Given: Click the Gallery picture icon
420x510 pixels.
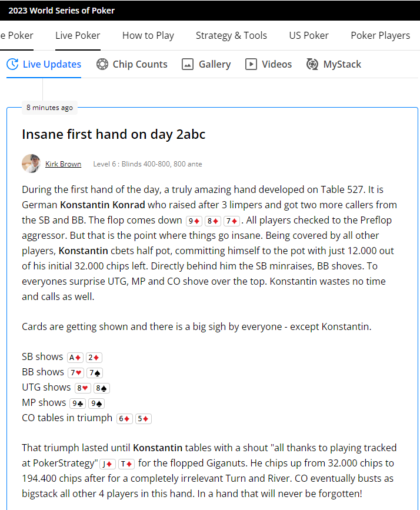Looking at the screenshot, I should 188,64.
